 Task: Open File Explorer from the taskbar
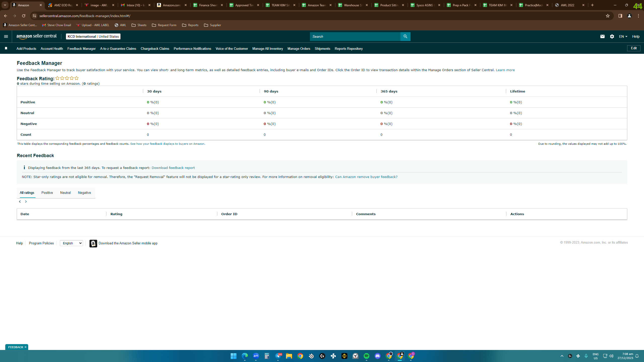[x=289, y=356]
